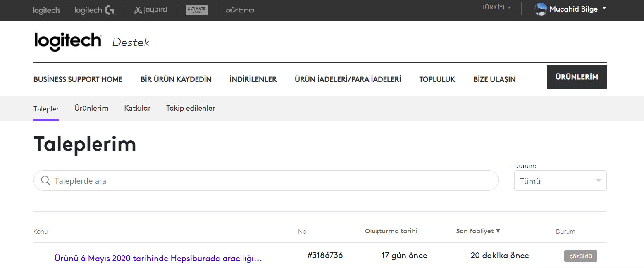Open the Logitech G brand logo
644x268 pixels.
(95, 10)
